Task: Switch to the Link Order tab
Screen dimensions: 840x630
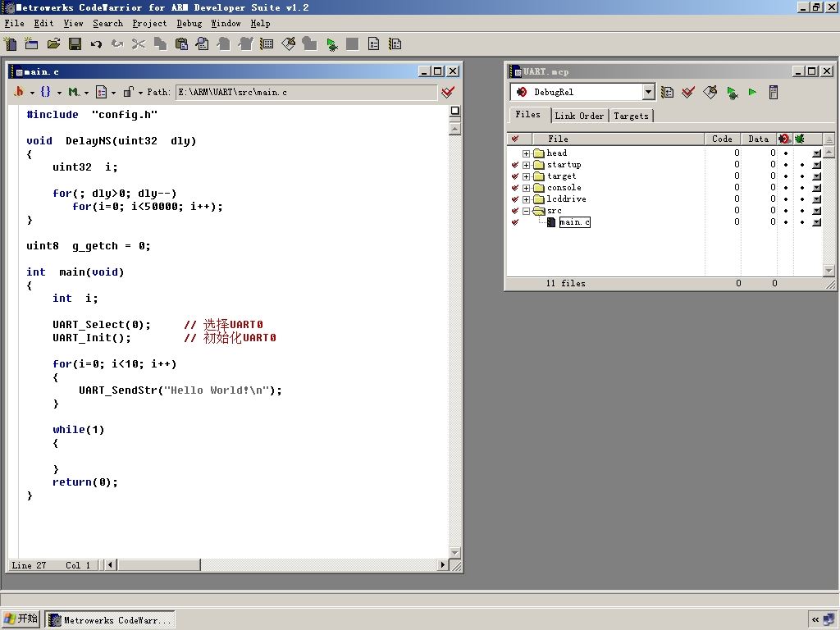Action: click(x=579, y=116)
